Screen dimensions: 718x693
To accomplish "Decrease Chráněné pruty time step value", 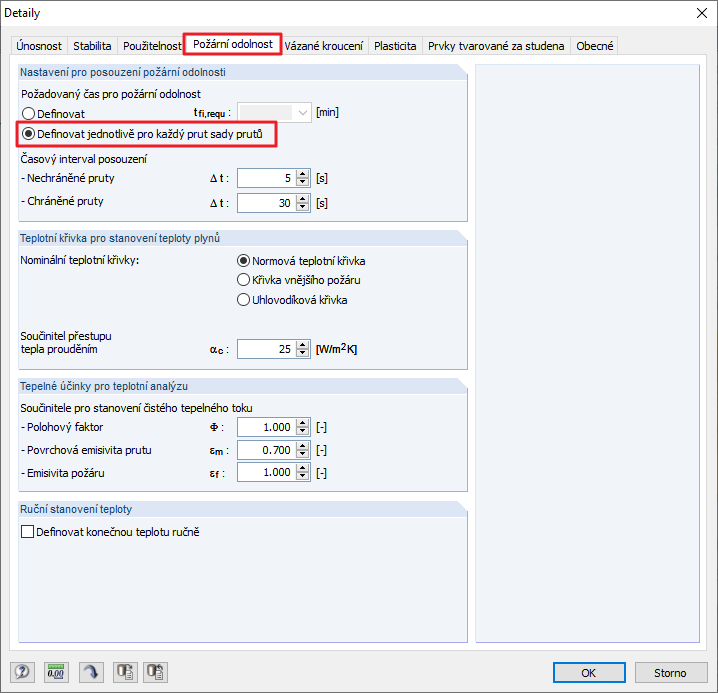I will click(303, 207).
